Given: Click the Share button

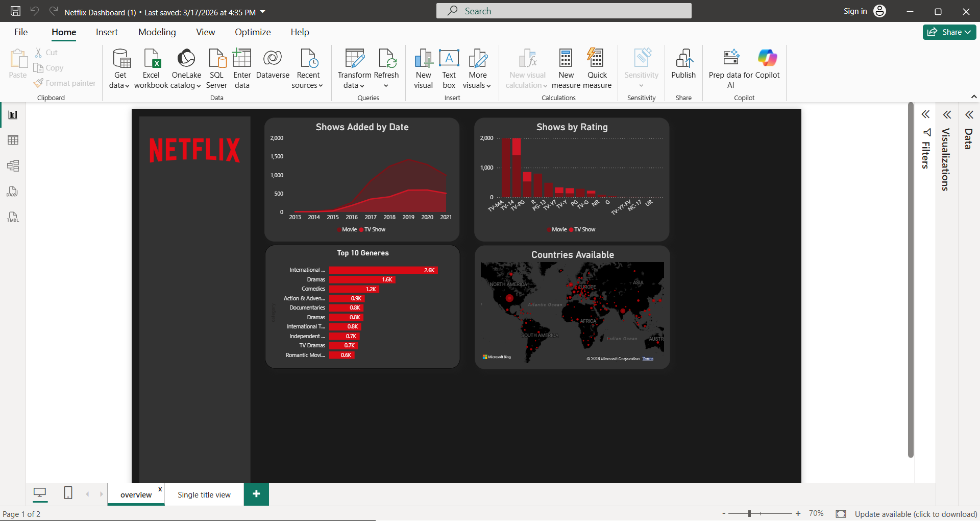Looking at the screenshot, I should pos(948,32).
